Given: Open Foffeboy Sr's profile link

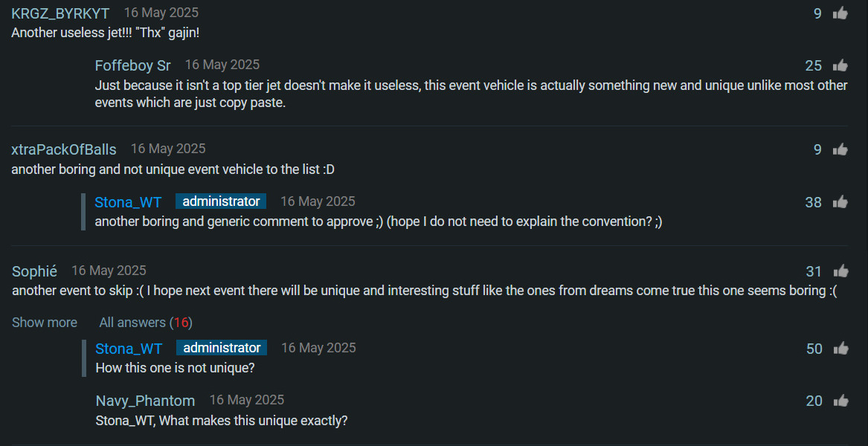Looking at the screenshot, I should (x=133, y=65).
